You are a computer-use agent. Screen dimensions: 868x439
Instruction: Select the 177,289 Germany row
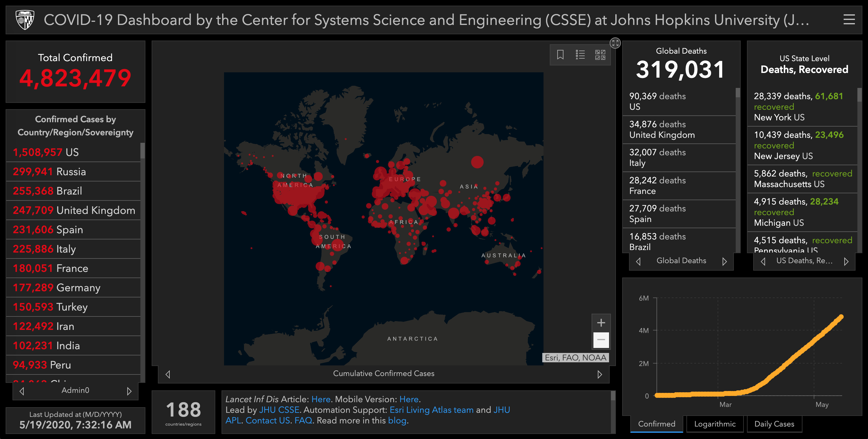click(x=73, y=287)
